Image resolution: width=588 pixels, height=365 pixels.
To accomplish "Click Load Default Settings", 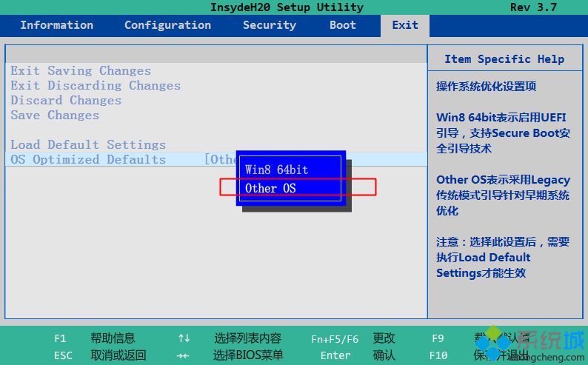I will [88, 144].
